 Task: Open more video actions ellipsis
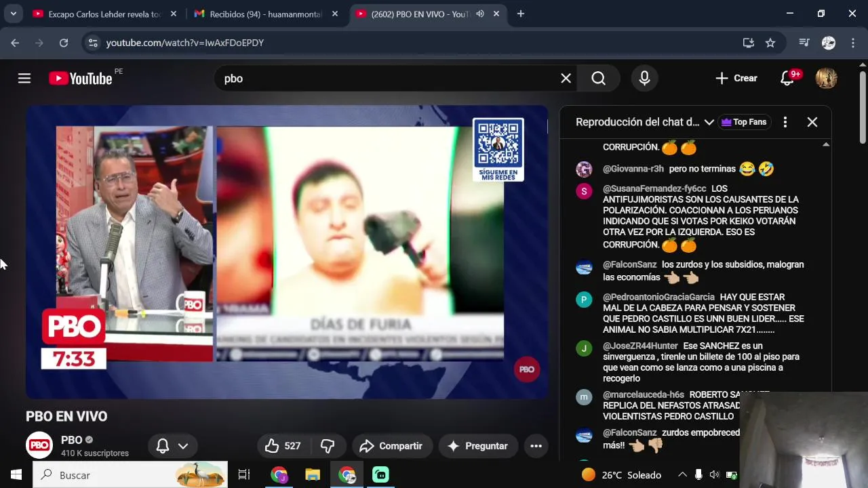(536, 446)
